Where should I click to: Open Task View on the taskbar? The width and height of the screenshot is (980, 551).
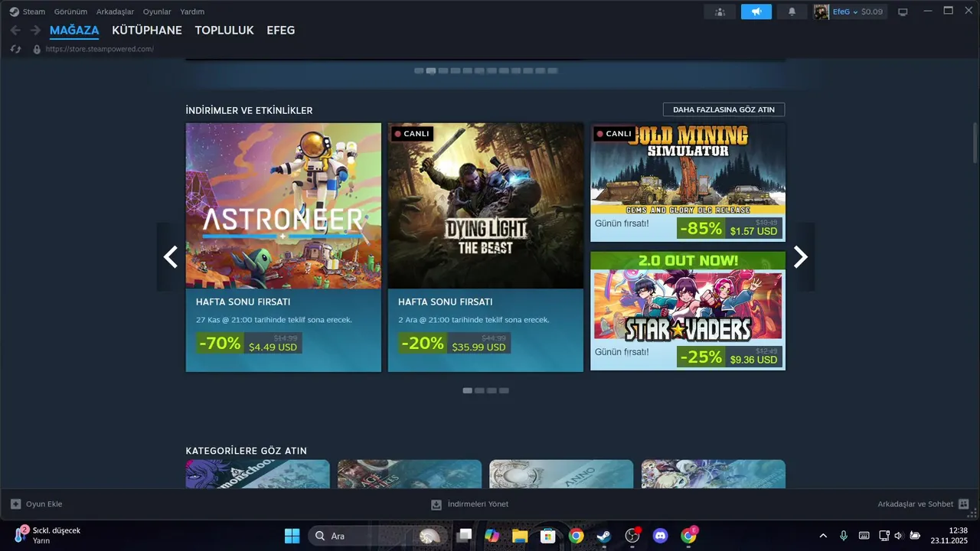point(464,536)
